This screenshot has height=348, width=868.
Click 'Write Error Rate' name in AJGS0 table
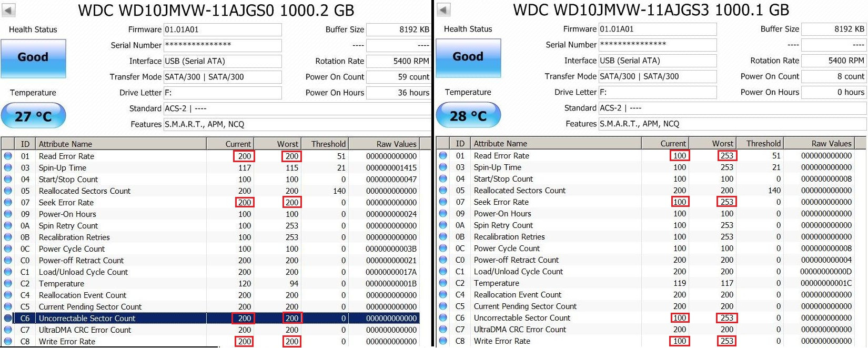(x=67, y=341)
